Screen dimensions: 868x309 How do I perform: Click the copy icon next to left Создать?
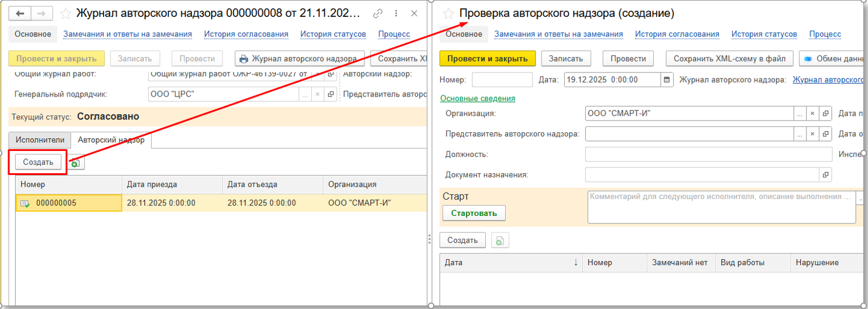(x=76, y=163)
